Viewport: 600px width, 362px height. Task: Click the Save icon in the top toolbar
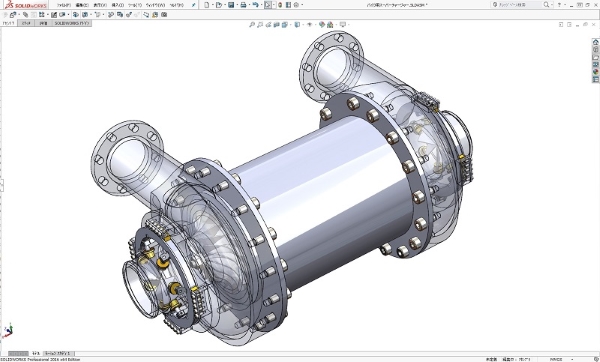[x=231, y=5]
